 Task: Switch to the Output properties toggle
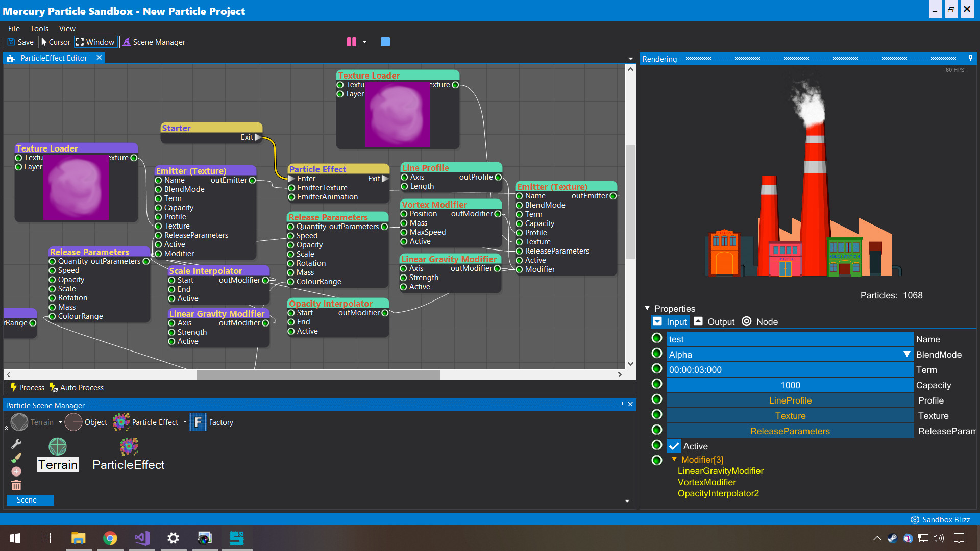coord(714,321)
